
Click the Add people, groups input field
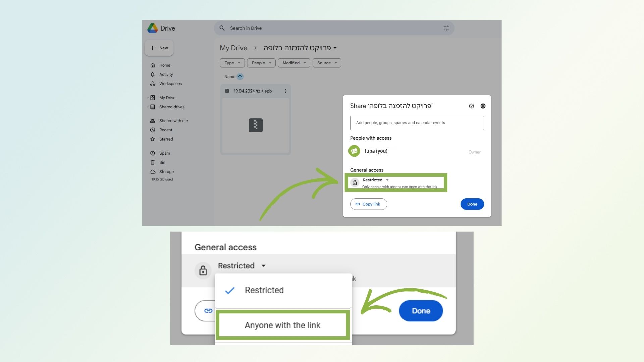pos(417,123)
